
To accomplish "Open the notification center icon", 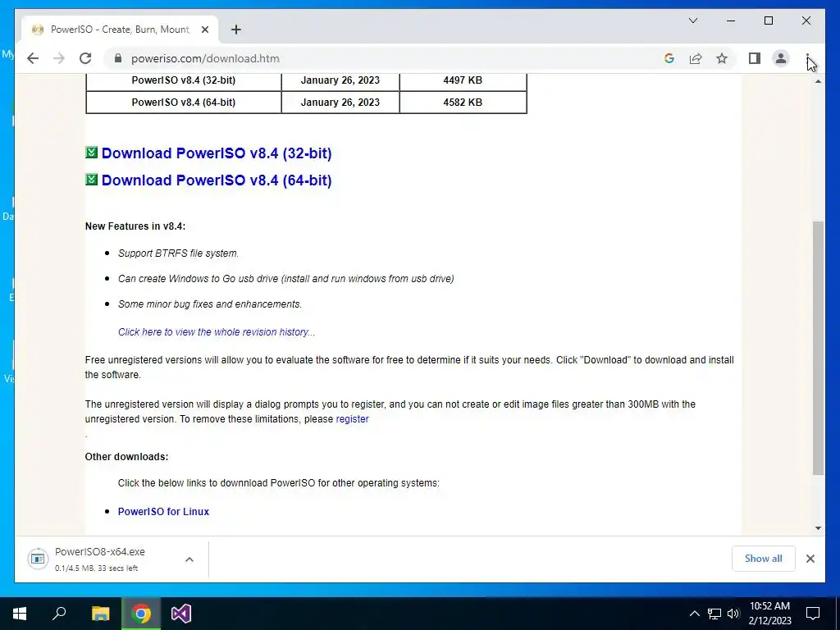I will 813,614.
